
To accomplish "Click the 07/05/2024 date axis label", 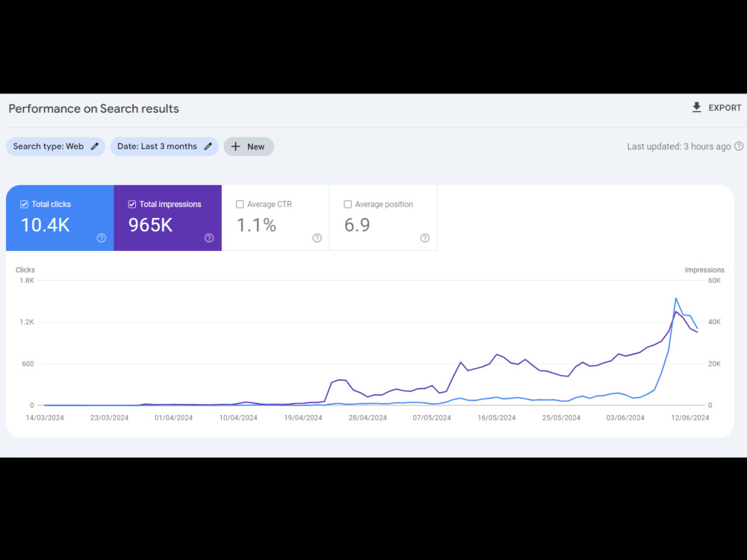I will point(432,417).
